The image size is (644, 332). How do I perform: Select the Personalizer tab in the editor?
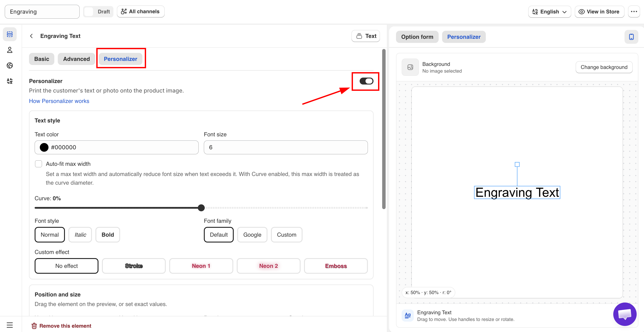pos(121,59)
